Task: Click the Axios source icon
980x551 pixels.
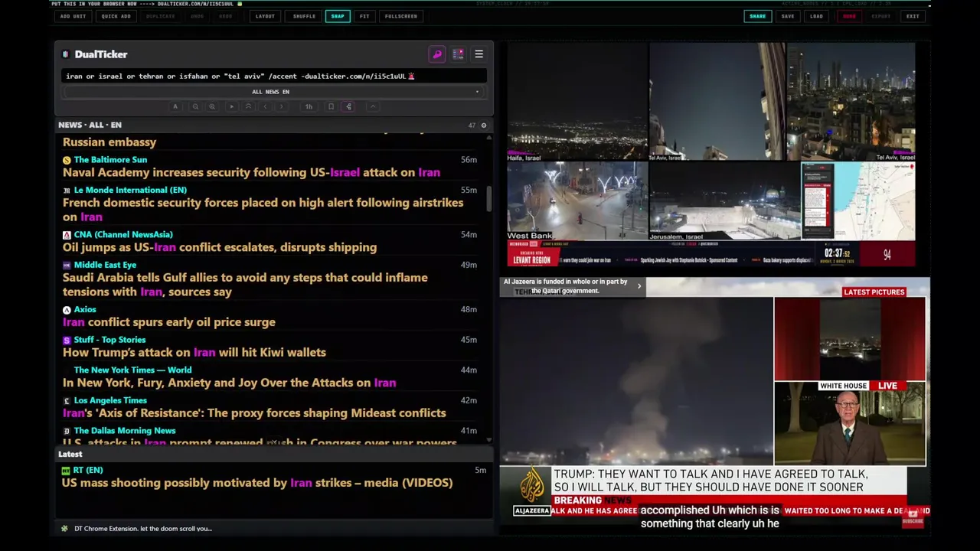Action: (x=67, y=310)
